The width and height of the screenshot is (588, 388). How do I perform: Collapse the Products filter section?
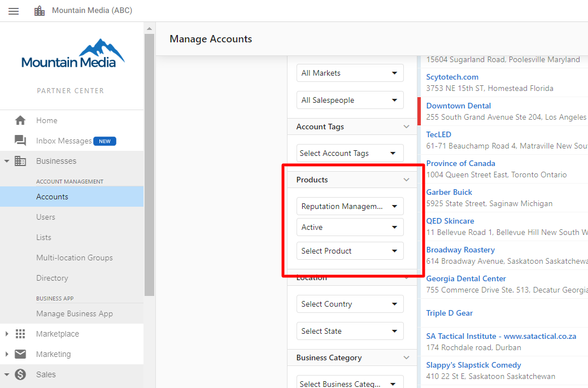(x=406, y=180)
